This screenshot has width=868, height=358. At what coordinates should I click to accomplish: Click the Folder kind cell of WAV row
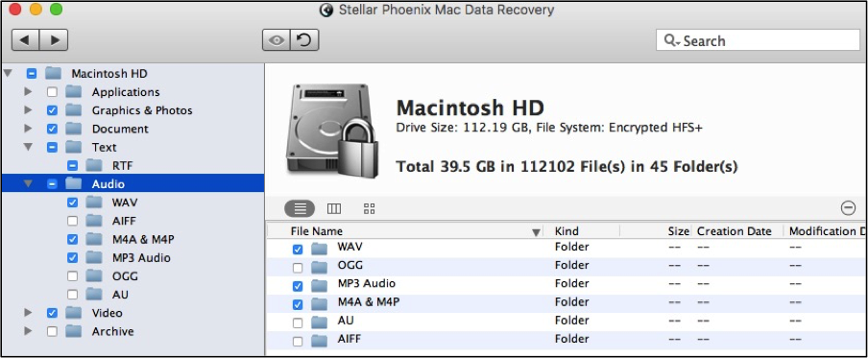(572, 247)
